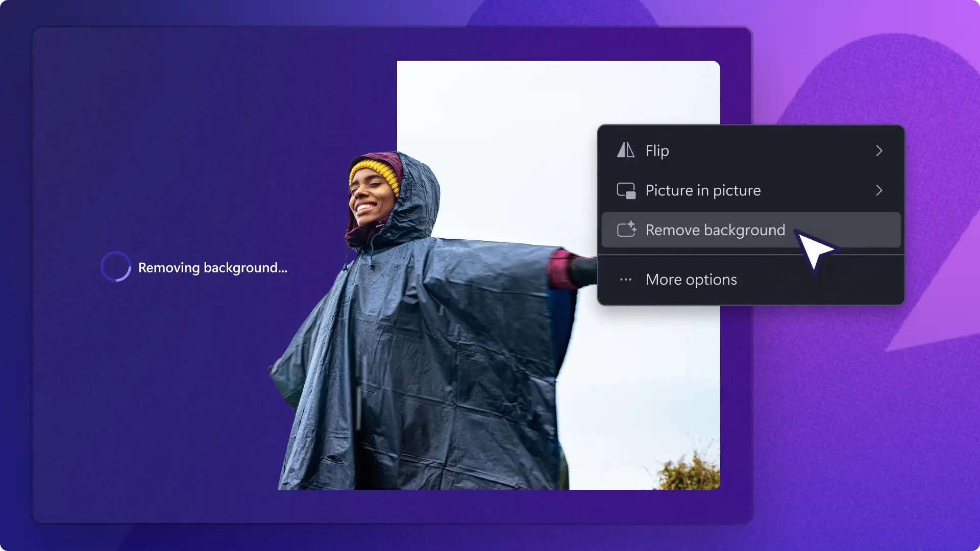This screenshot has height=551, width=980.
Task: Click the Picture in picture menu entry
Action: pyautogui.click(x=703, y=190)
